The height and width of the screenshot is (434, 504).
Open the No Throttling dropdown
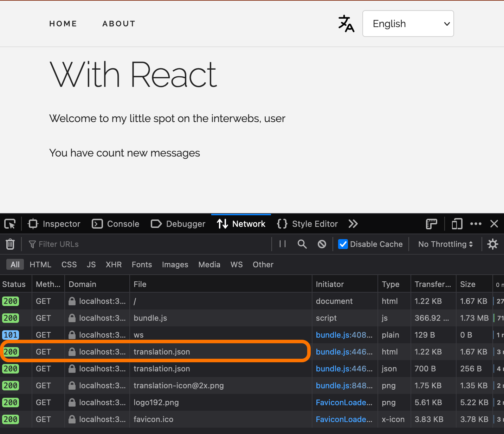[445, 244]
